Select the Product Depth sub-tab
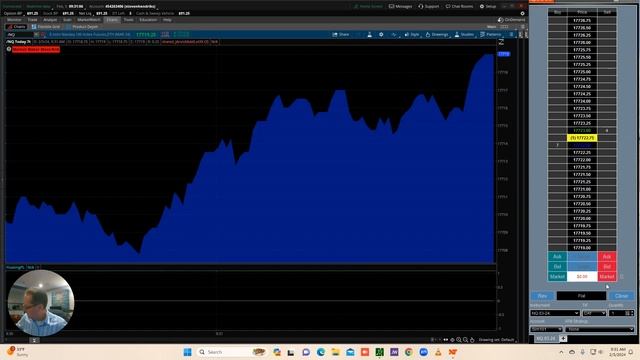 tap(83, 27)
